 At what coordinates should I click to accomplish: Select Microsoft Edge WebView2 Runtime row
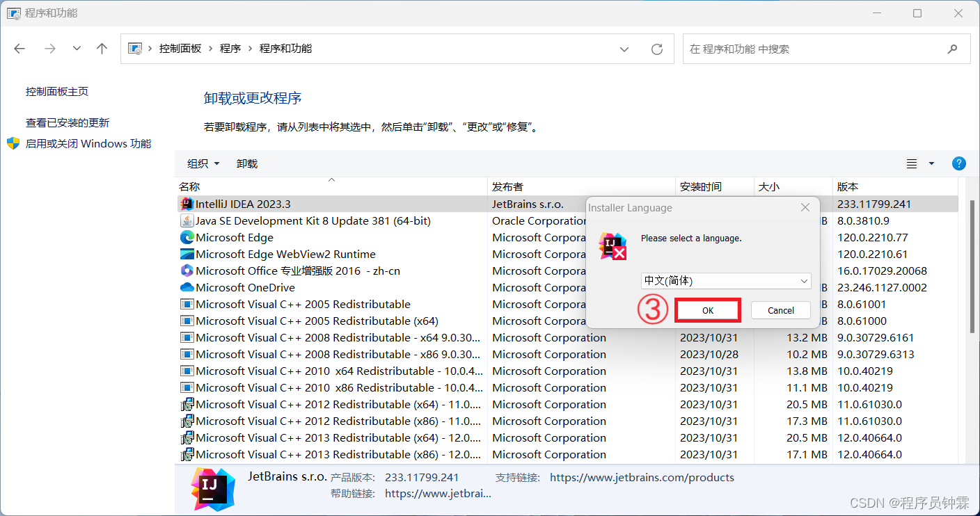[x=567, y=254]
